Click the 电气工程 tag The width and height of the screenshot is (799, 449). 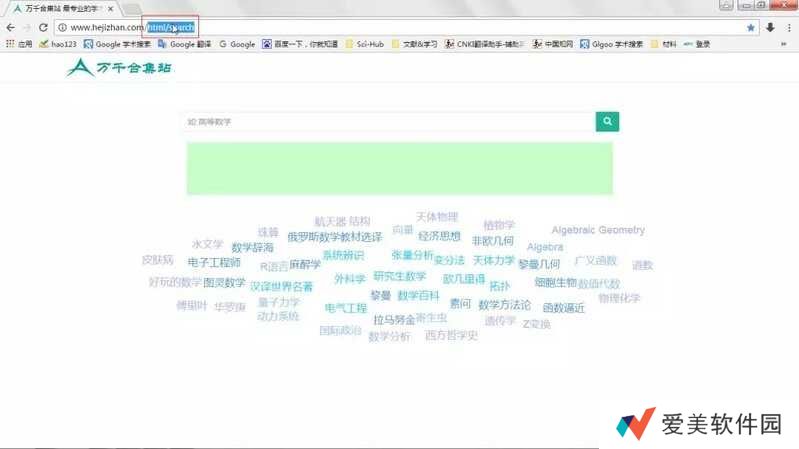point(346,308)
